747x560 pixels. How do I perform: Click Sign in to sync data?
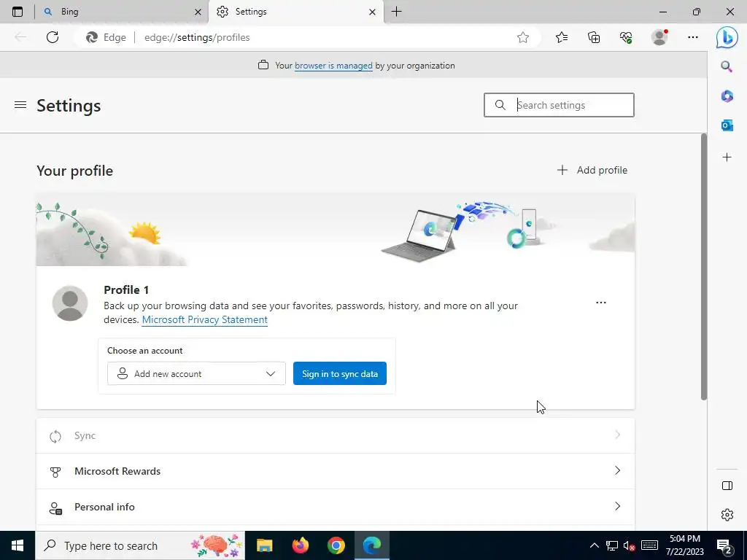click(340, 374)
